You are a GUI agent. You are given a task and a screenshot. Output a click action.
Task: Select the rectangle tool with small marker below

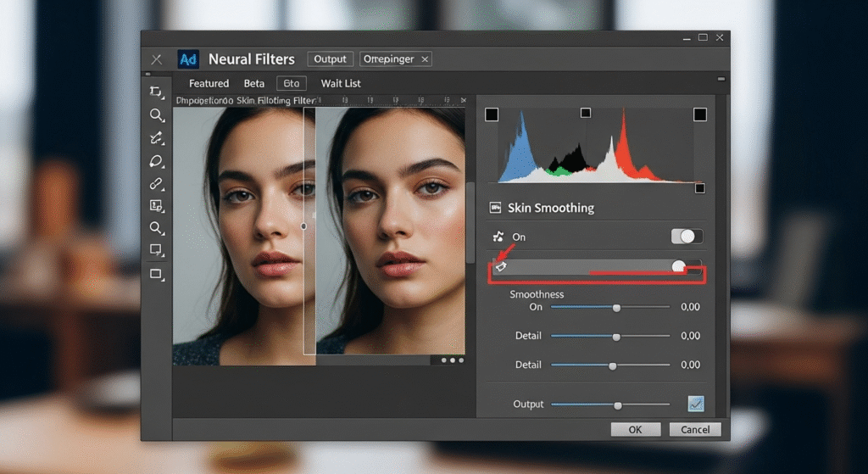click(x=157, y=250)
